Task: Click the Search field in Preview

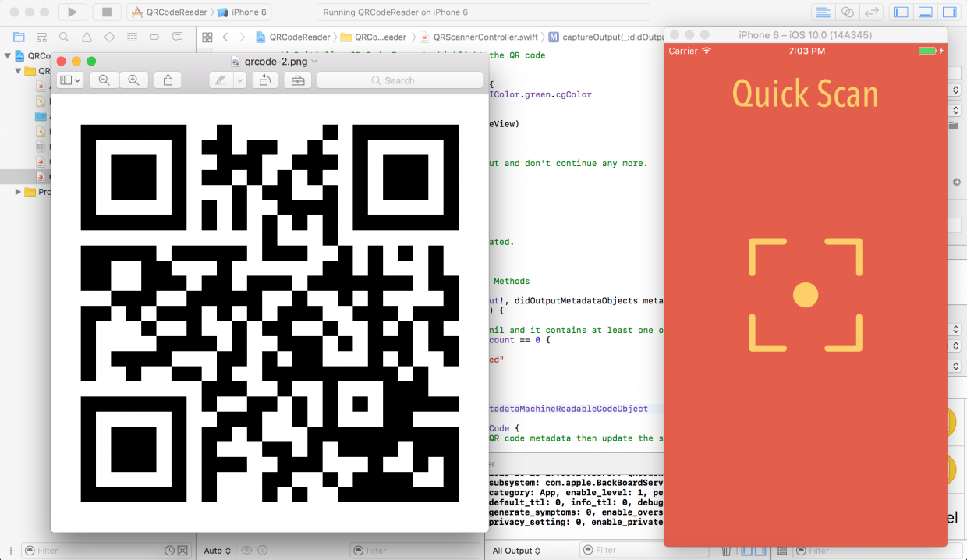Action: (x=399, y=80)
